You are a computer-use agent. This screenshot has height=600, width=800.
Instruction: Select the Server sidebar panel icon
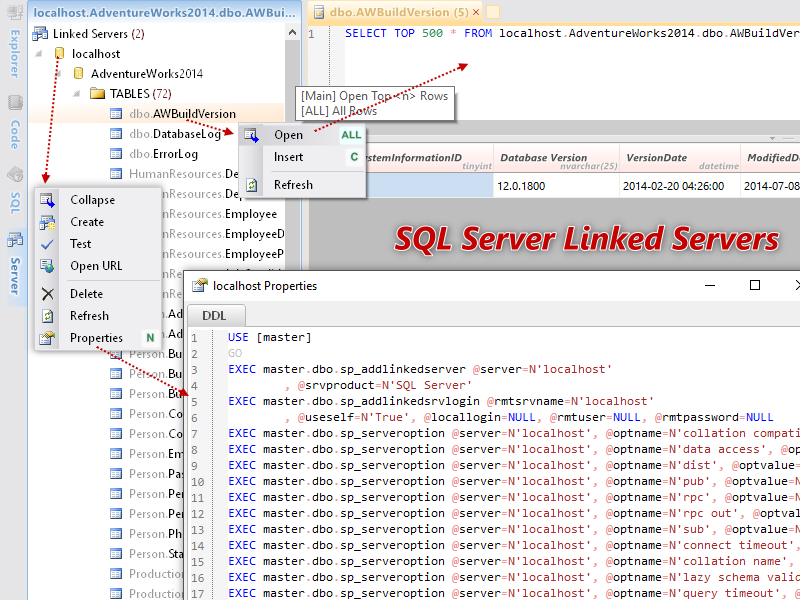(15, 239)
